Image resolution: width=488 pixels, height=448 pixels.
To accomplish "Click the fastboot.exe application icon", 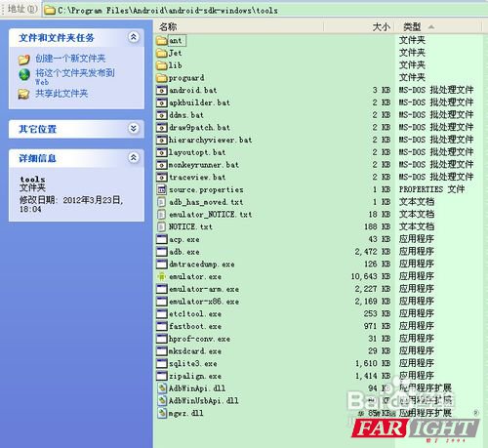I will click(162, 326).
